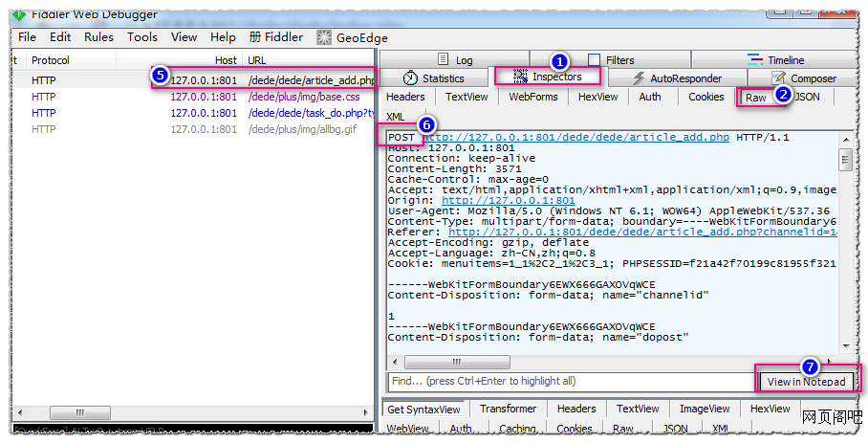868x443 pixels.
Task: Click the Find search input field
Action: tap(572, 381)
